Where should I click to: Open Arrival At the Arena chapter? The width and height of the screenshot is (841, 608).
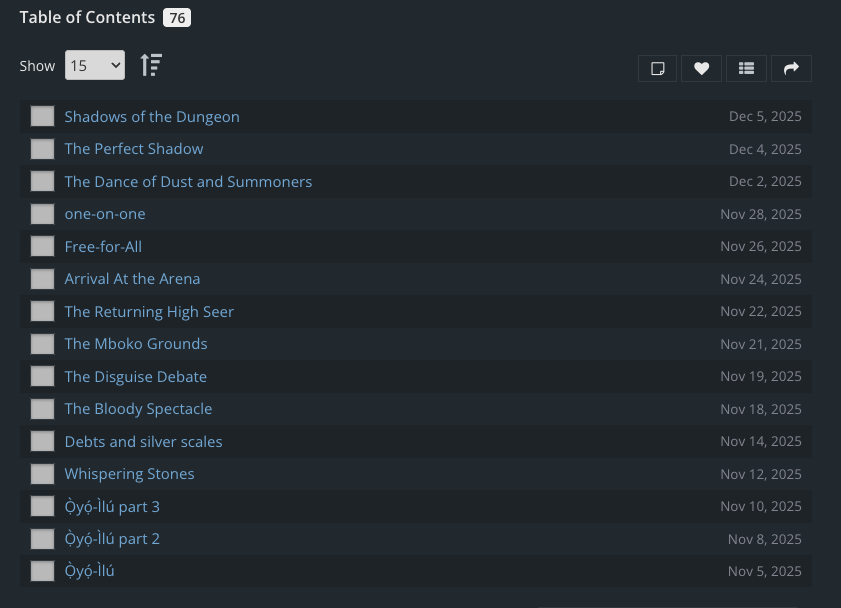[132, 279]
